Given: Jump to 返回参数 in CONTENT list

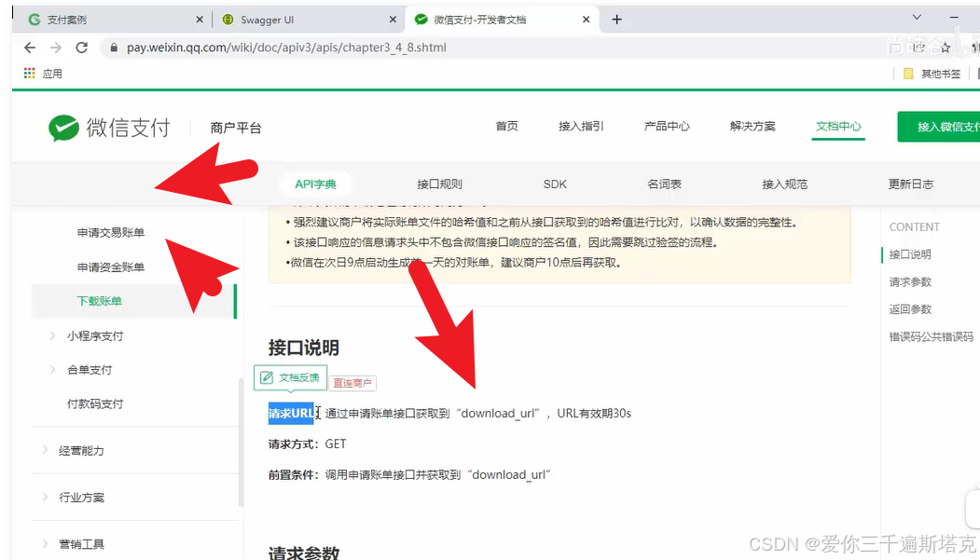Looking at the screenshot, I should pos(910,309).
